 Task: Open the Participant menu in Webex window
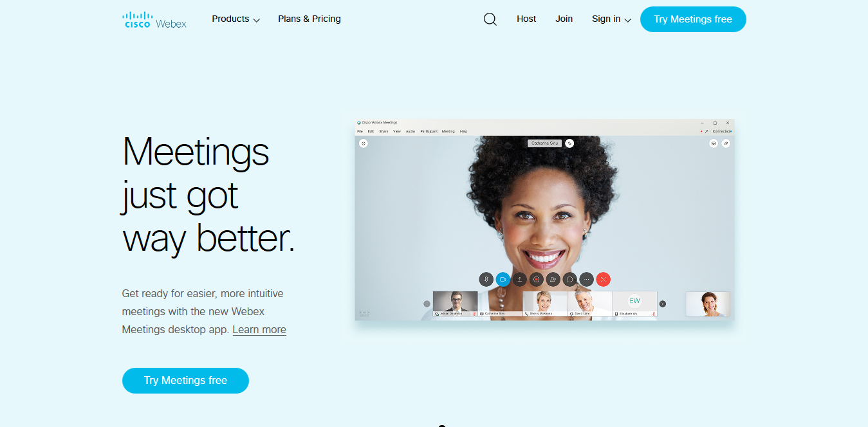429,131
